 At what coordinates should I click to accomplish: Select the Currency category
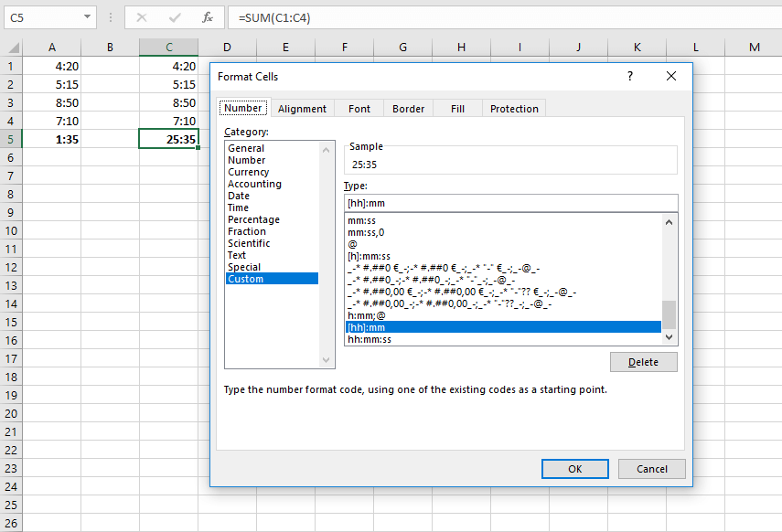coord(273,172)
